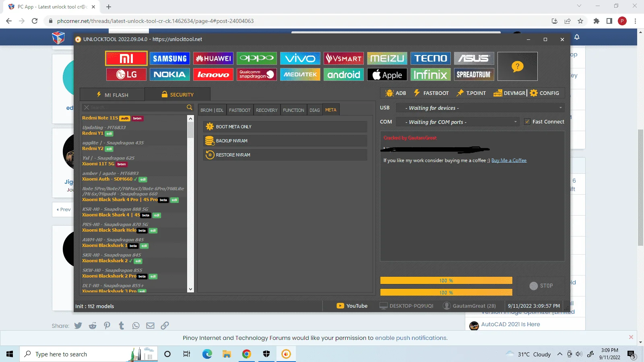Open the Asus brand tile
The width and height of the screenshot is (644, 362).
tap(474, 58)
